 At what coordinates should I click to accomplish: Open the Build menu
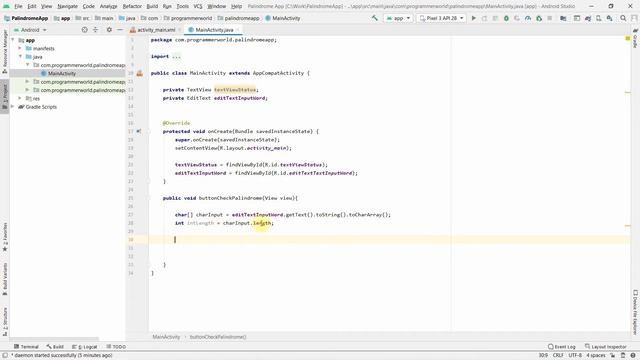click(x=152, y=6)
